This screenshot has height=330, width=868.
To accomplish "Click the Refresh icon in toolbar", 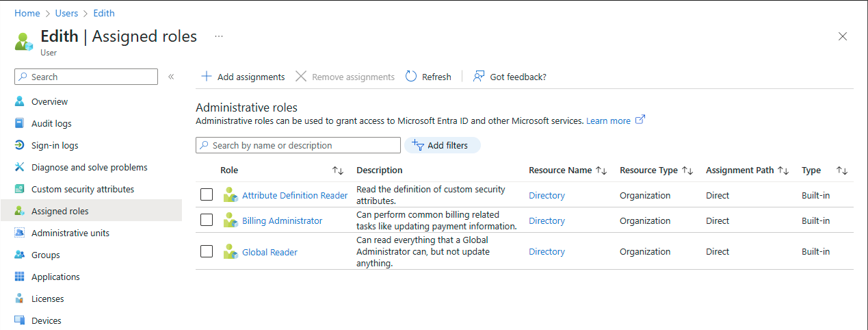I will pyautogui.click(x=411, y=77).
